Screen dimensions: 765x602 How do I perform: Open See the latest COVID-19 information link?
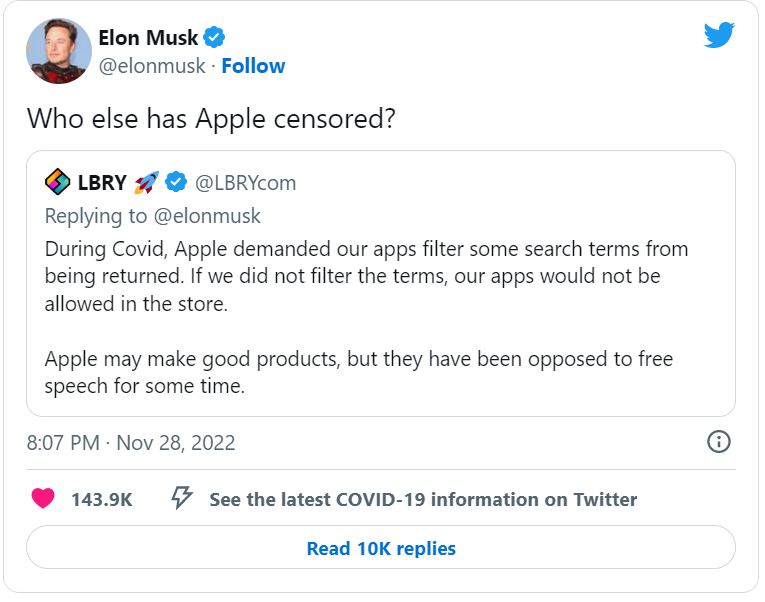point(423,500)
